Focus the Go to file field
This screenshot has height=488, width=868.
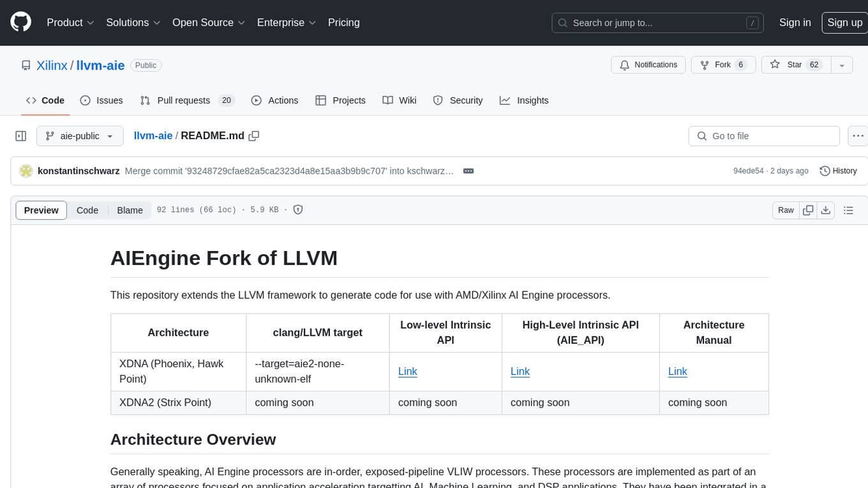[x=764, y=136]
